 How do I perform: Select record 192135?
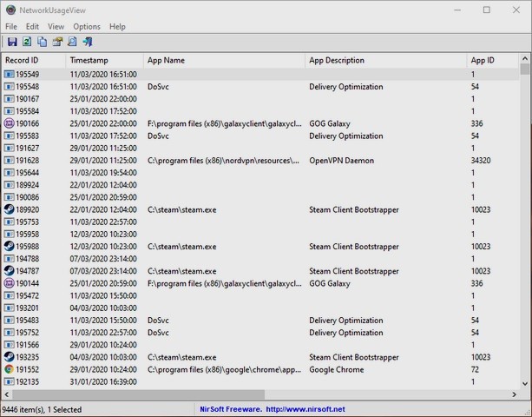click(x=260, y=381)
